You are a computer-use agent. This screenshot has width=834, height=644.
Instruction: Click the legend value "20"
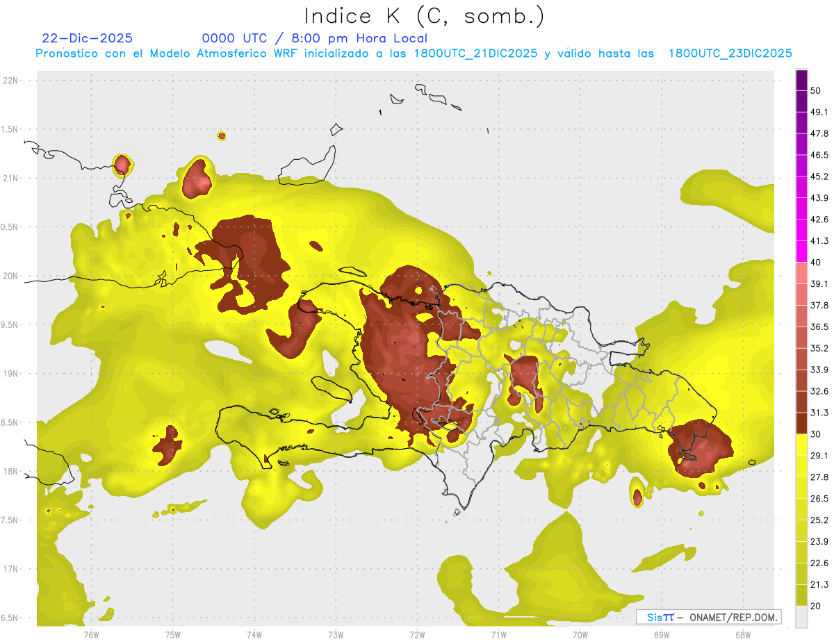pyautogui.click(x=817, y=606)
